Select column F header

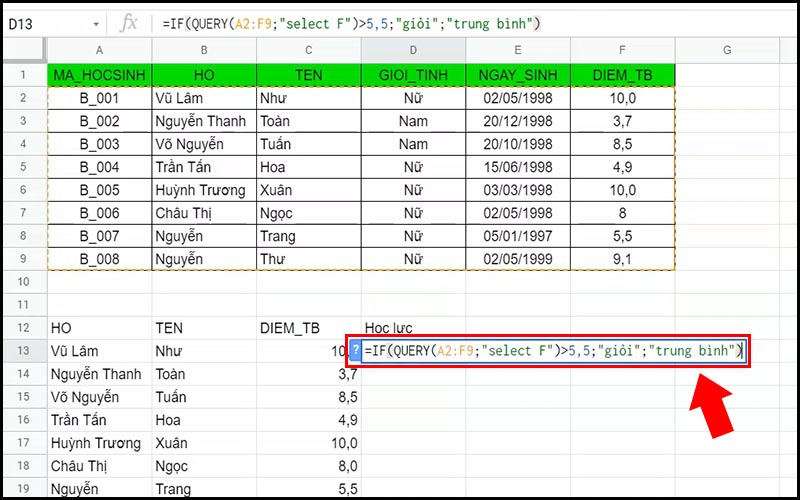622,50
